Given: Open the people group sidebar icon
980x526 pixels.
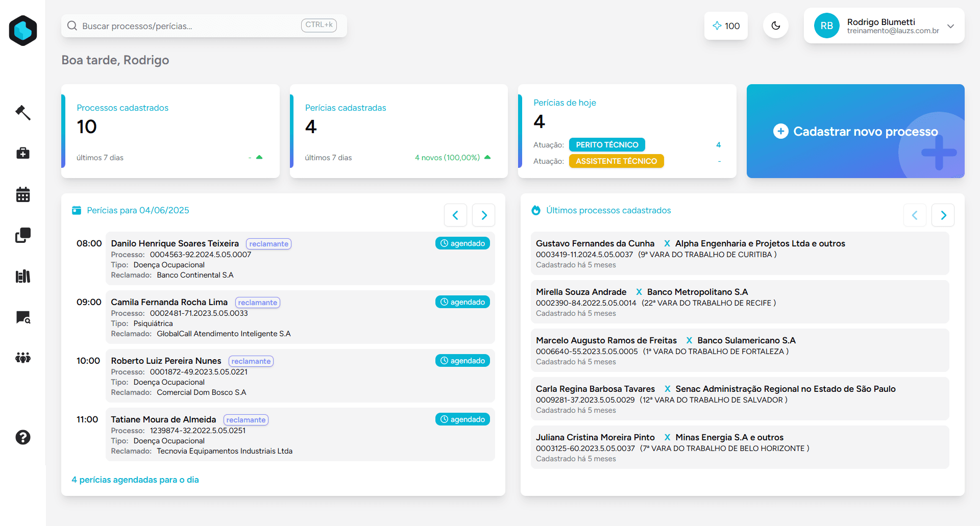Looking at the screenshot, I should click(x=23, y=358).
